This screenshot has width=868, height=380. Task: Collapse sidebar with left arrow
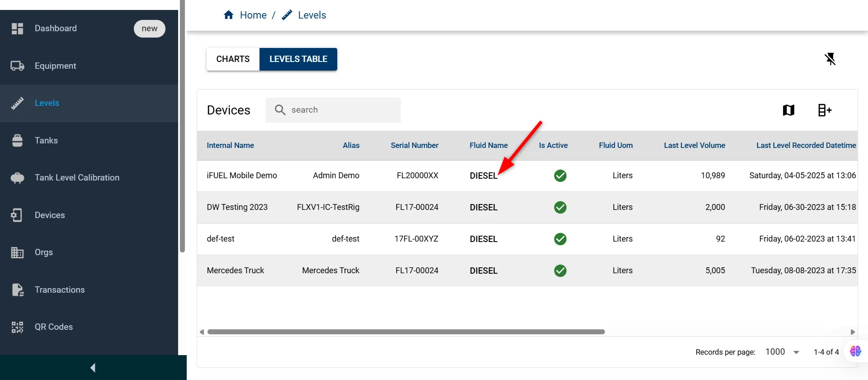(93, 367)
